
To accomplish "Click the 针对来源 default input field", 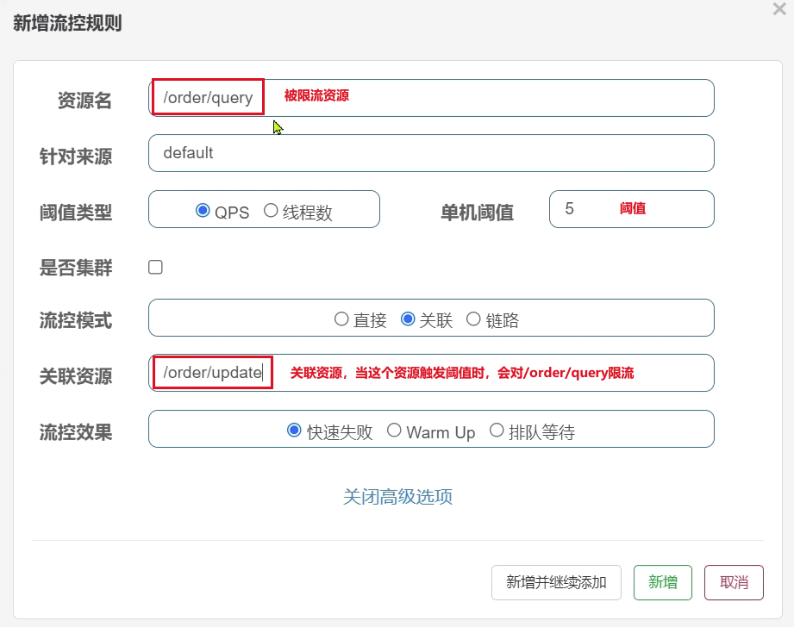I will pyautogui.click(x=431, y=153).
